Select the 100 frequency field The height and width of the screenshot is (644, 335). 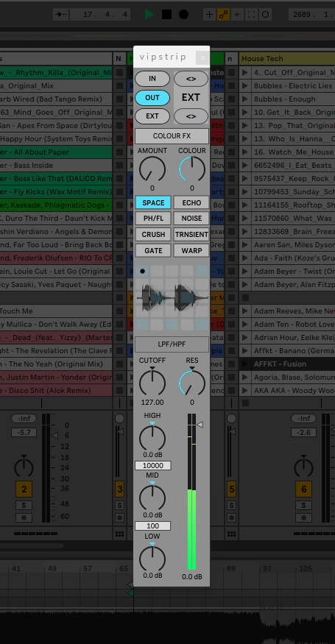coord(153,526)
